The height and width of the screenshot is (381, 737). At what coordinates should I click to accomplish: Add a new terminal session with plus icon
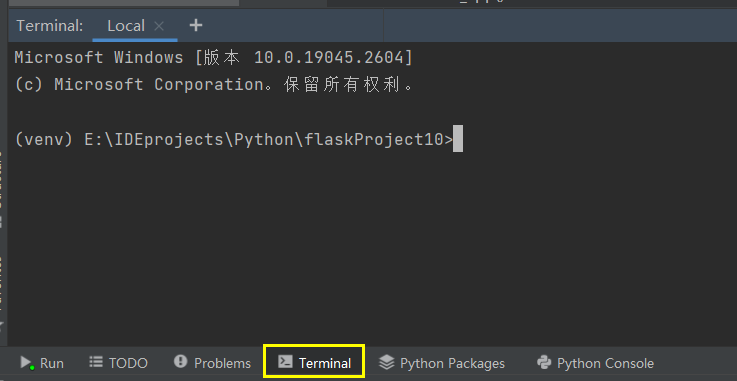(196, 25)
